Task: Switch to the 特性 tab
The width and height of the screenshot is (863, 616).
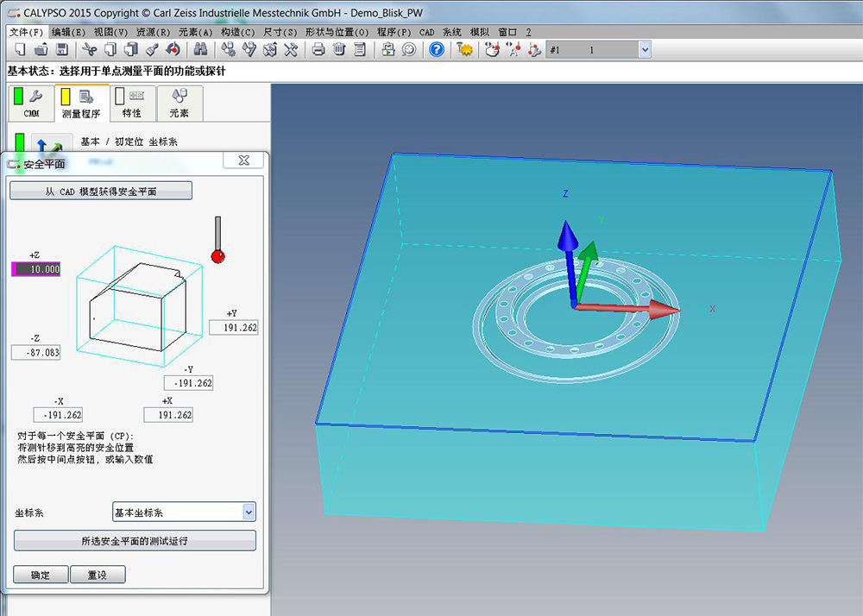Action: pyautogui.click(x=132, y=103)
